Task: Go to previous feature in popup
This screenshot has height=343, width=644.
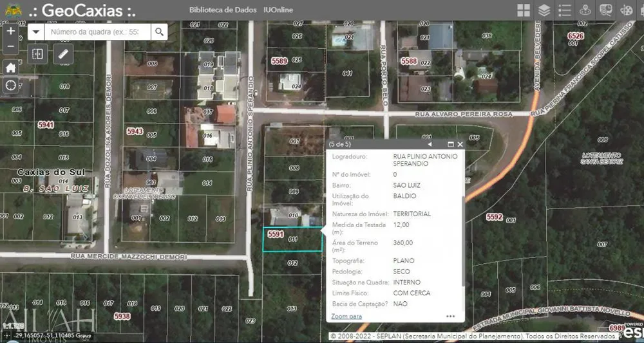Action: pos(430,144)
